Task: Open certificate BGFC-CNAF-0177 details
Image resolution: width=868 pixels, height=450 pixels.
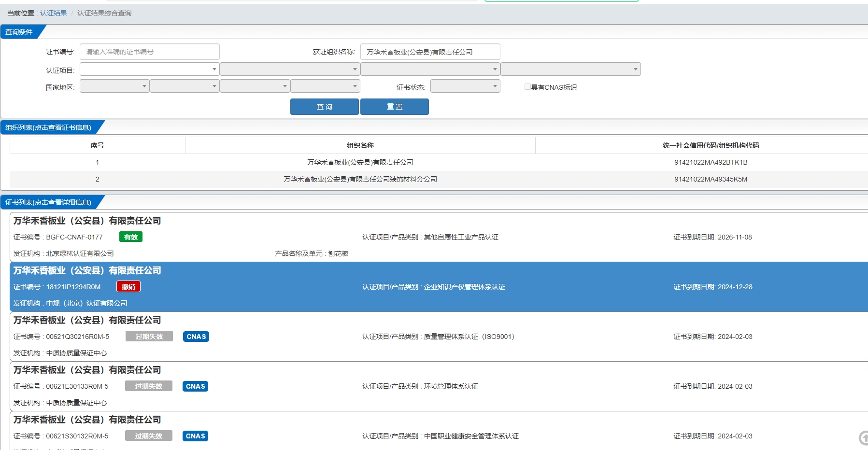Action: click(x=439, y=237)
